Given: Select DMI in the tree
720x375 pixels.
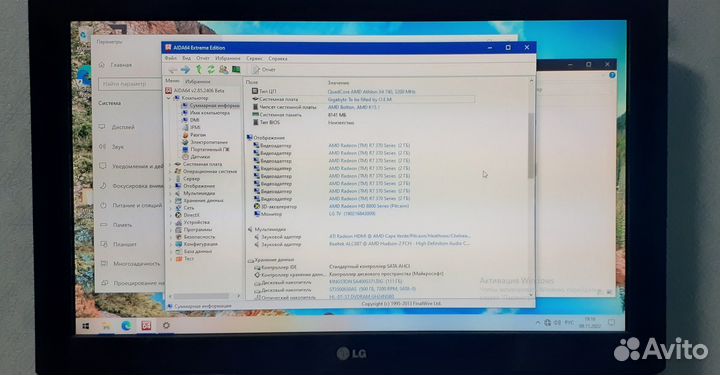Looking at the screenshot, I should point(194,120).
